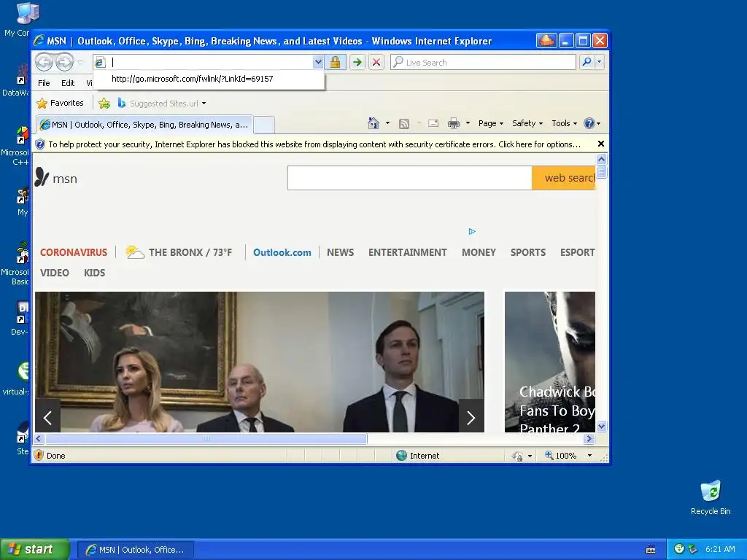
Task: Click the MSN taskbar button
Action: pos(136,550)
